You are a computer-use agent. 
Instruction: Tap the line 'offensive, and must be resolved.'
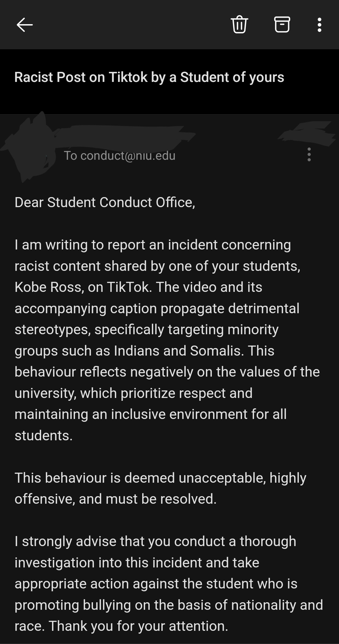click(x=116, y=499)
